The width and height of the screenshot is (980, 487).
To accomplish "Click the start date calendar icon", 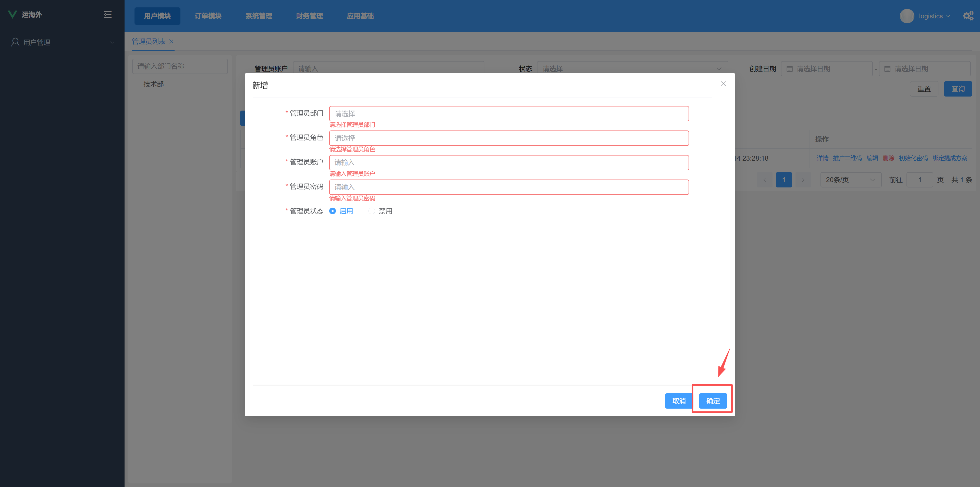I will (789, 69).
